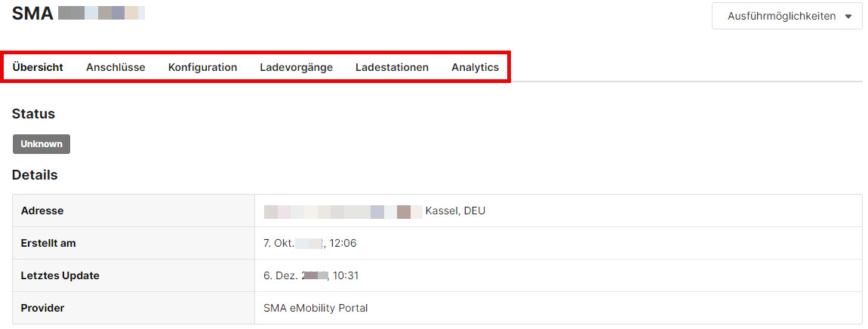Click the Ausführmöglichkeiten caret arrow
Image resolution: width=868 pixels, height=329 pixels.
(x=848, y=17)
